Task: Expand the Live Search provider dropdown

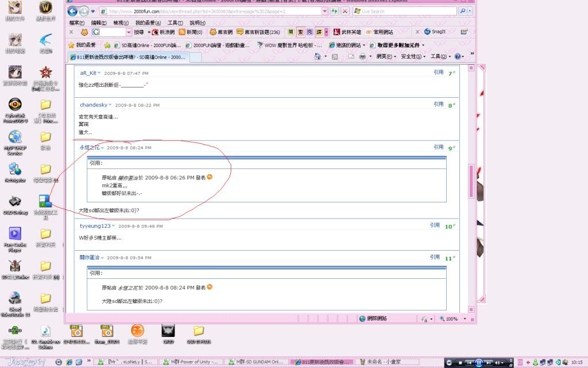Action: pyautogui.click(x=470, y=11)
